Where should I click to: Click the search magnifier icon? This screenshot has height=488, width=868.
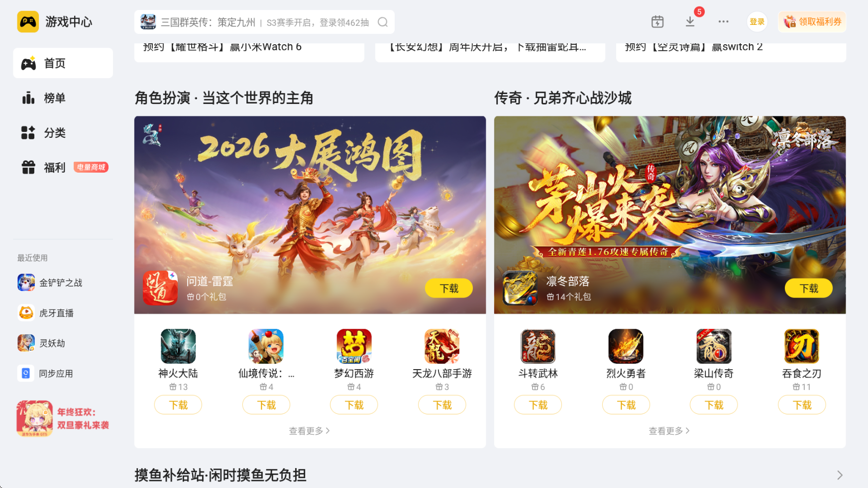click(x=383, y=22)
